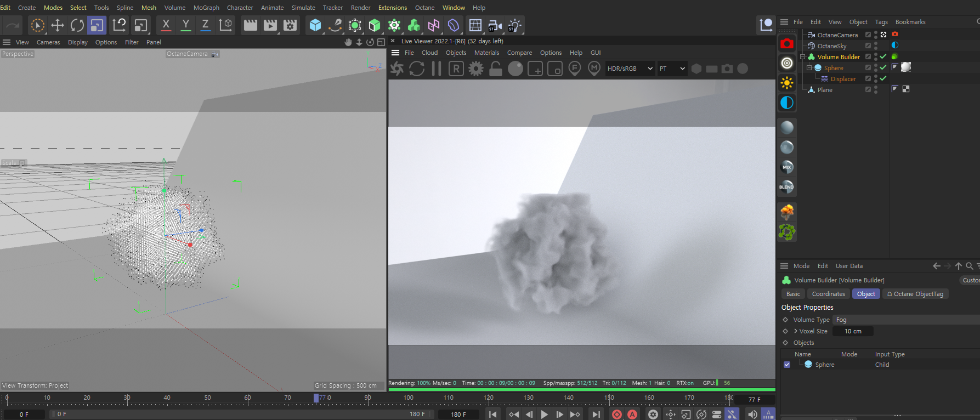980x420 pixels.
Task: Open Attribute Manager hamburger menu
Action: 784,266
